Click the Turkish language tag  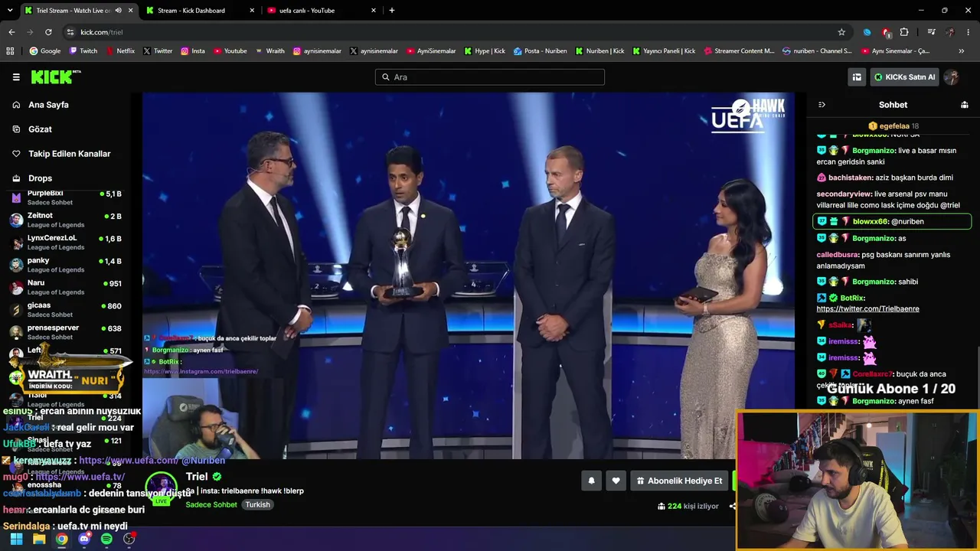click(x=257, y=505)
